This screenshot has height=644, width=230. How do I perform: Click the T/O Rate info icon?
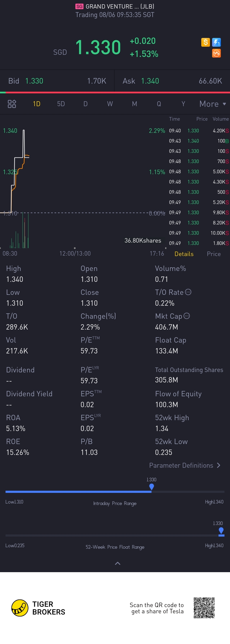coord(188,292)
